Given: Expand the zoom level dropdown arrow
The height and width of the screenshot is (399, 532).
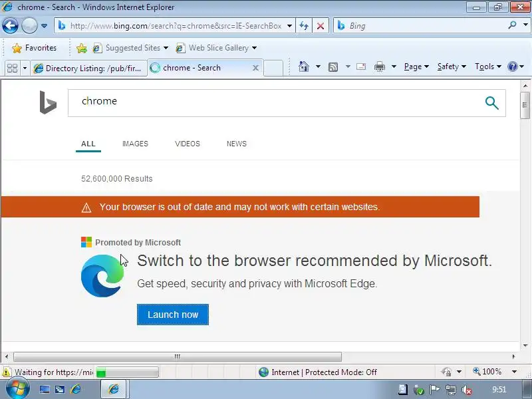Looking at the screenshot, I should click(514, 372).
